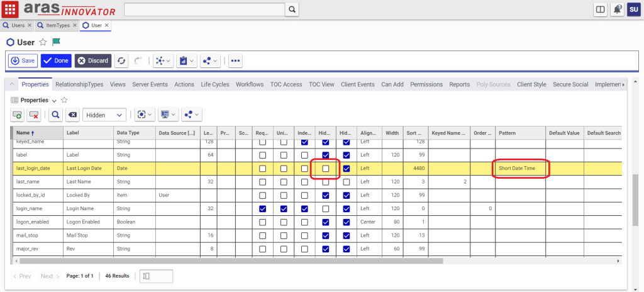Toggle the split-view panel icon in the header
644x292 pixels.
point(601,9)
